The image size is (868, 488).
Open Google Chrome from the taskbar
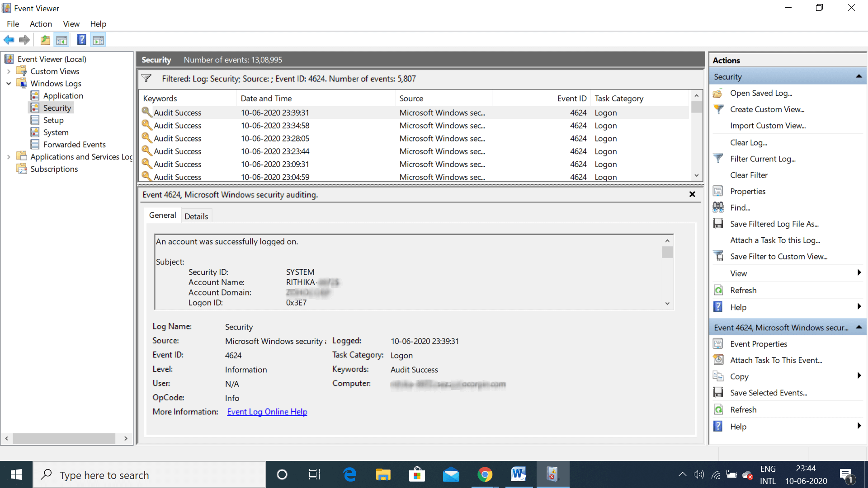coord(485,474)
